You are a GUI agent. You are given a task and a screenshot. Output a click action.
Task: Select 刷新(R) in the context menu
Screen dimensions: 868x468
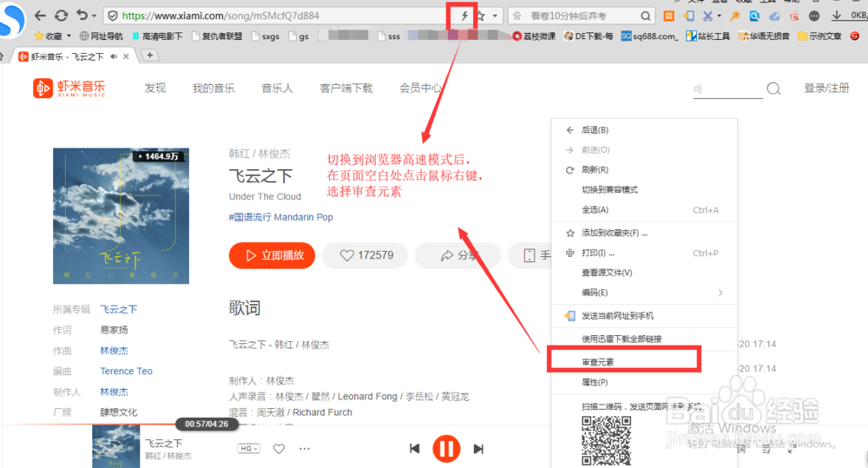click(644, 169)
